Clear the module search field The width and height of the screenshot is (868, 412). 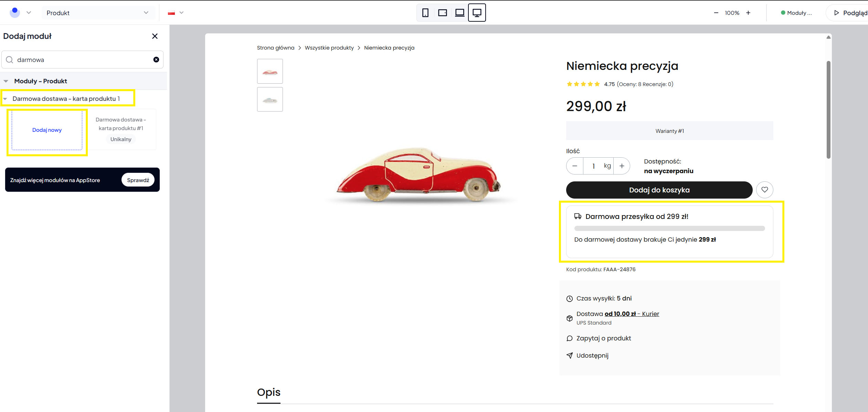click(x=156, y=60)
